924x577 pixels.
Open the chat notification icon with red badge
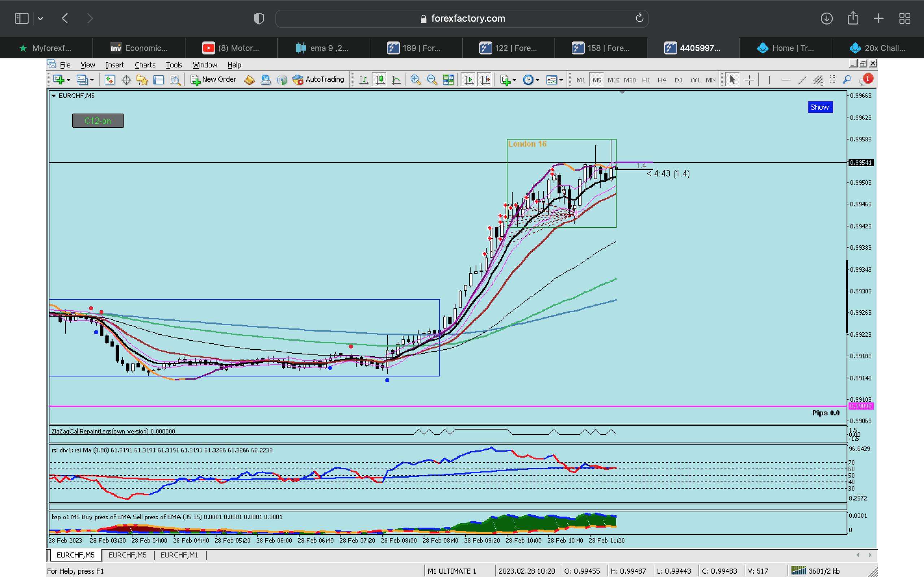pos(865,80)
